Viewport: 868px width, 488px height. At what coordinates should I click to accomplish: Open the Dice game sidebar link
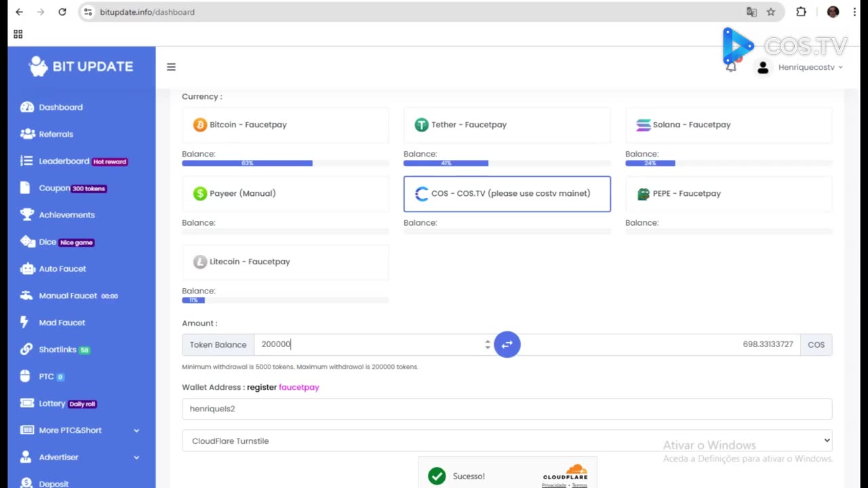47,242
